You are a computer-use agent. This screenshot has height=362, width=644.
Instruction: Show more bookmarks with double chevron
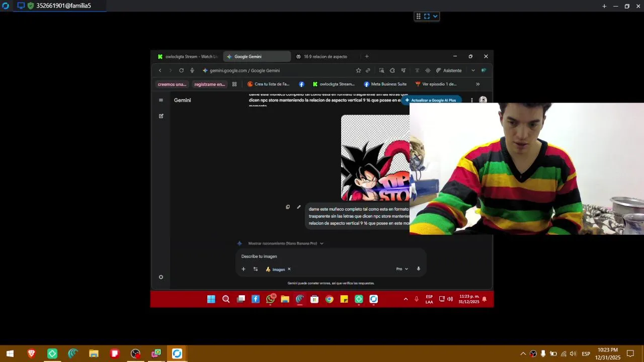click(477, 84)
